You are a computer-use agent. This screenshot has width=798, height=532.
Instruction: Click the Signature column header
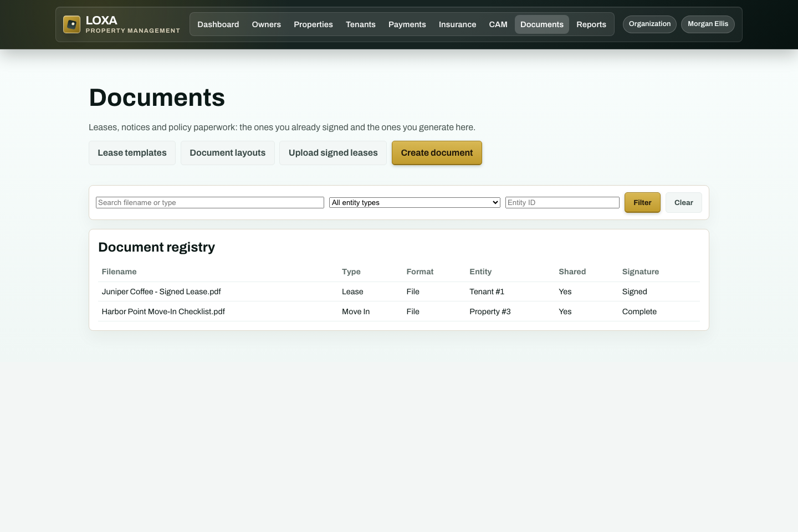pos(641,272)
